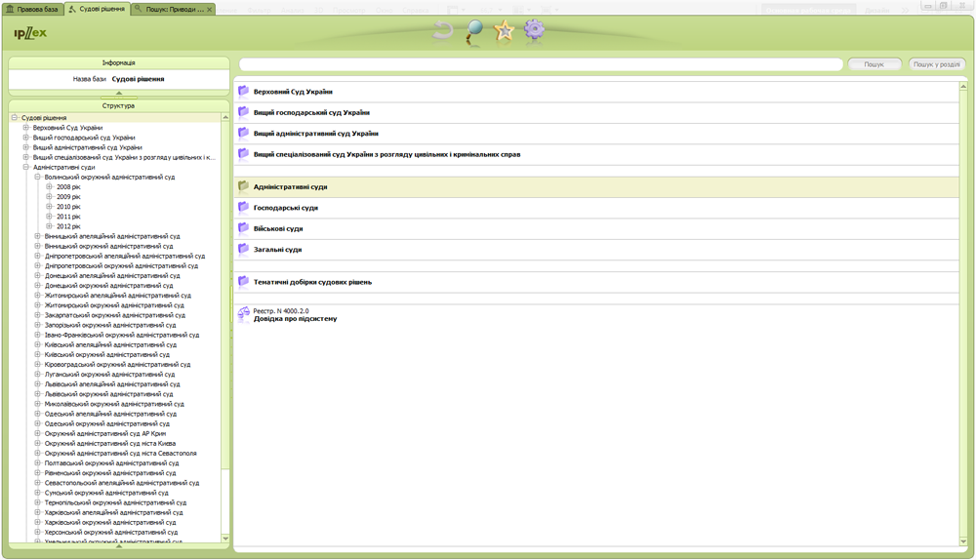The image size is (976, 560).
Task: Click the folder icon for Військові суди
Action: click(x=243, y=227)
